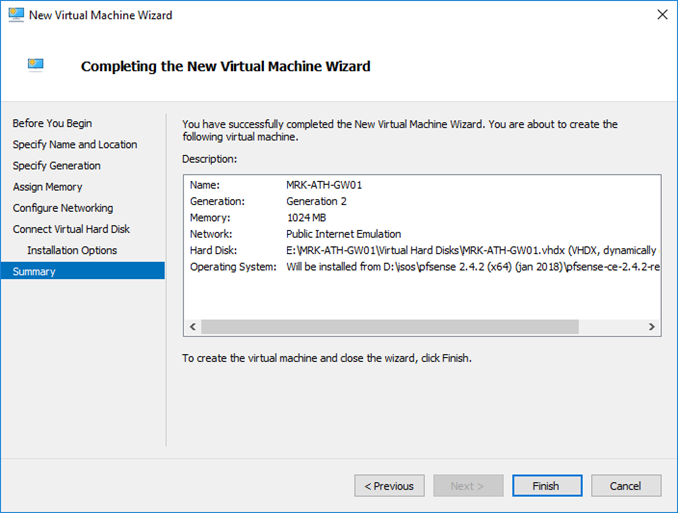Viewport: 678px width, 513px height.
Task: Click the Public Internet Emulation network value
Action: [x=343, y=234]
